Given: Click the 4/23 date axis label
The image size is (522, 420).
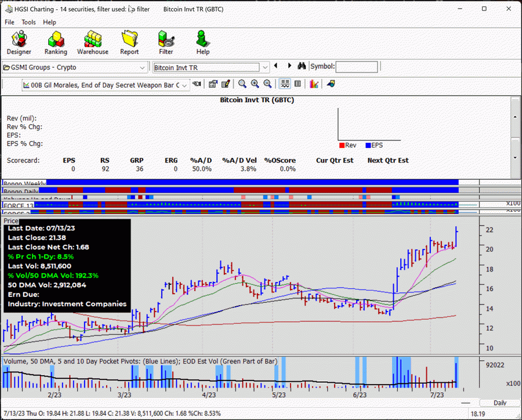Looking at the screenshot, I should click(209, 395).
